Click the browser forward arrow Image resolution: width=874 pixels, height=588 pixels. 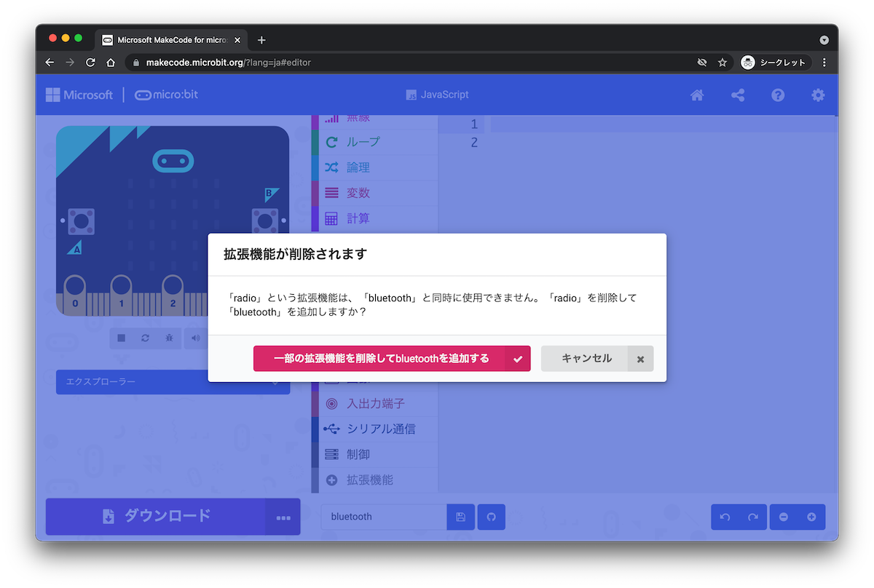point(70,63)
